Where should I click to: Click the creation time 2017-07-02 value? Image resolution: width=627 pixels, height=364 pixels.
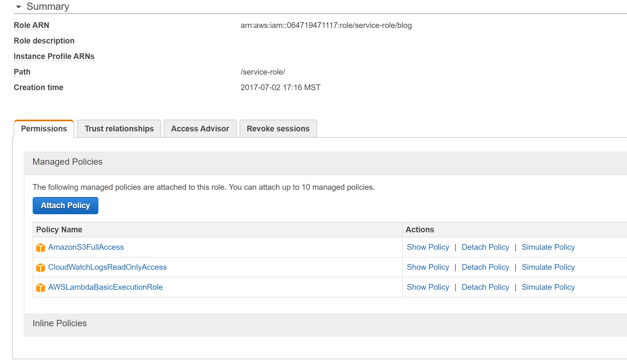pyautogui.click(x=280, y=88)
